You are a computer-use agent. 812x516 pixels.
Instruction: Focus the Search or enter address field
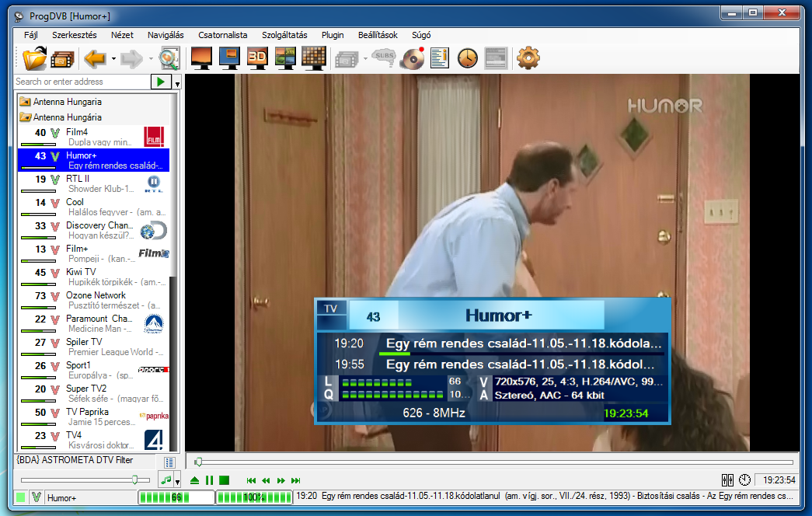[82, 82]
